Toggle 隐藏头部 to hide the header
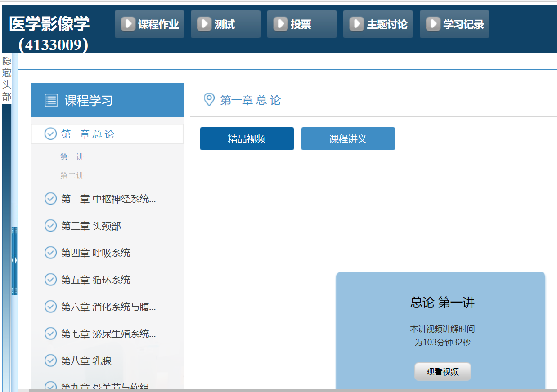 [x=7, y=79]
